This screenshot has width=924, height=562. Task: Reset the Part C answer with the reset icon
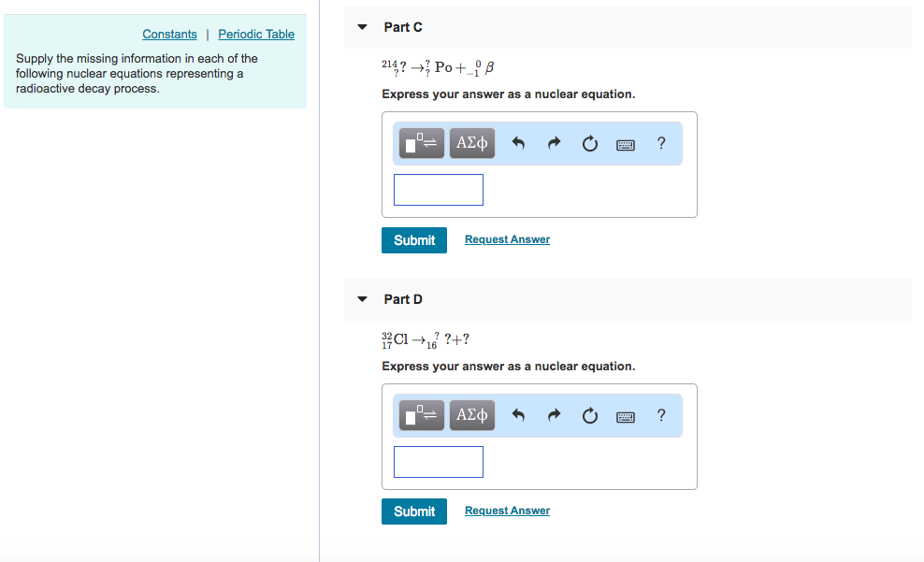click(589, 142)
